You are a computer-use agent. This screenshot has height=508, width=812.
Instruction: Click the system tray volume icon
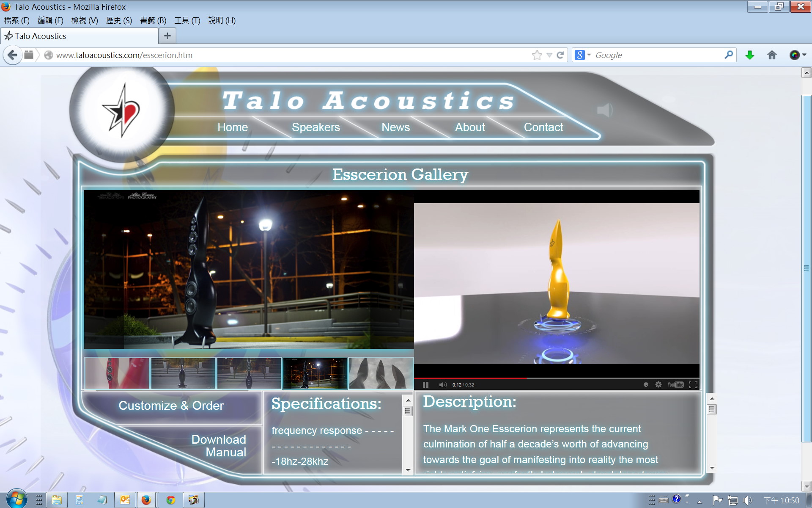pos(748,500)
